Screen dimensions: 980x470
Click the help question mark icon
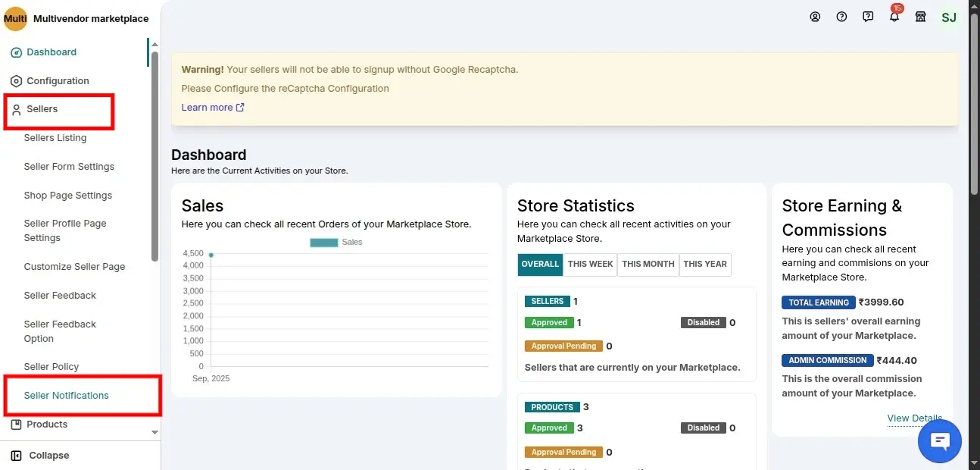coord(841,17)
